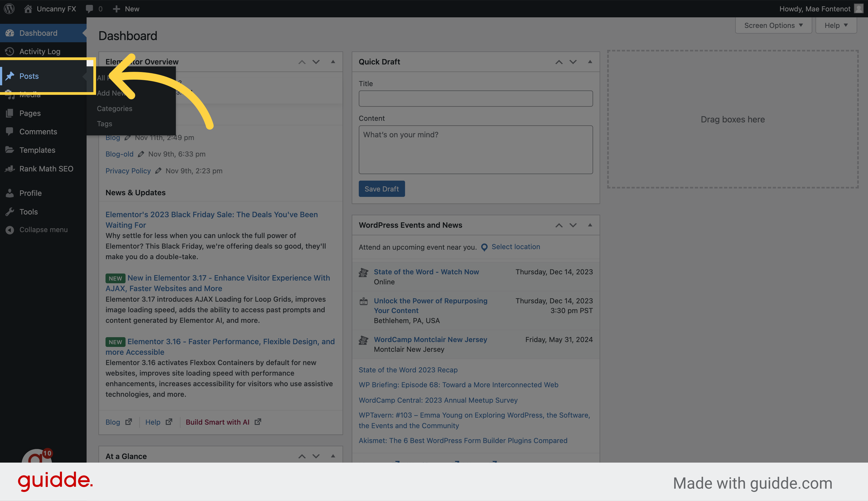Screen dimensions: 868x501
Task: Open WordCamp Montclair New Jersey link
Action: 430,339
